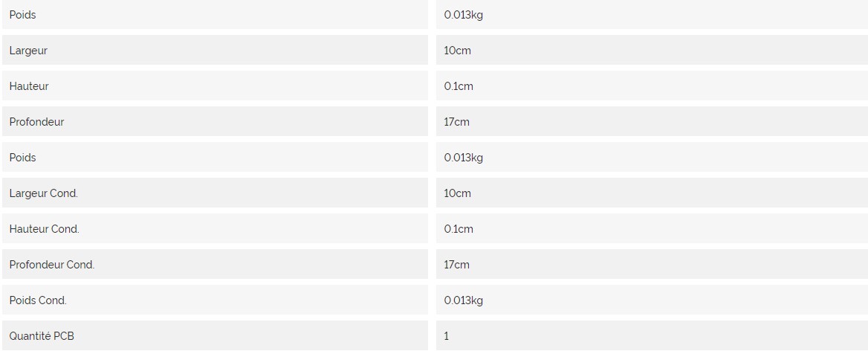Screen dimensions: 868x351
Task: Click the Profondeur Cond. label
Action: click(51, 265)
